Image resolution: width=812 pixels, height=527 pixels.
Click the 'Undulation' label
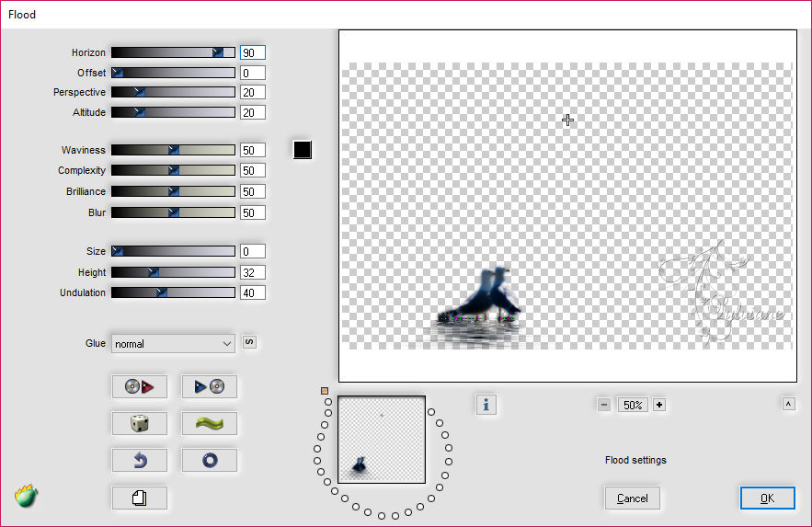click(83, 292)
